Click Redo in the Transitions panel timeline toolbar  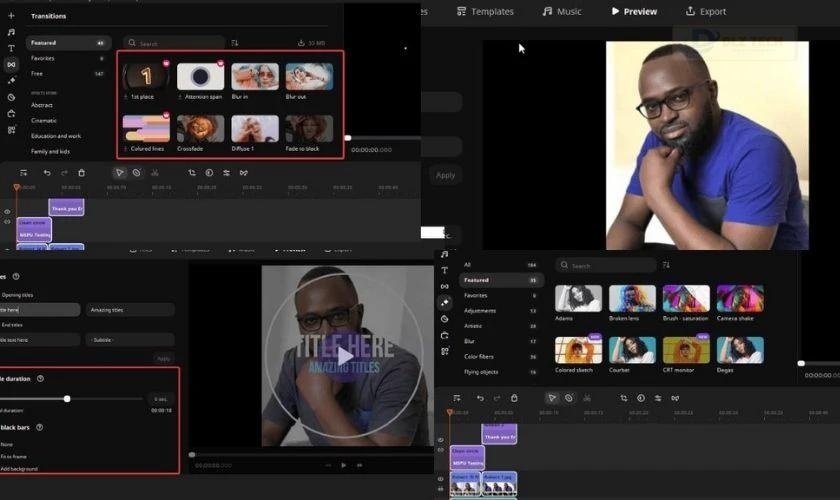[64, 173]
